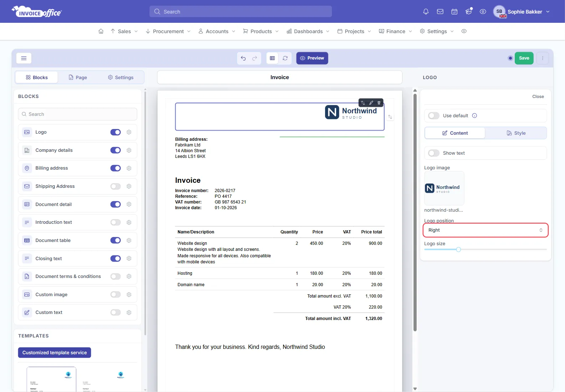Go to the home icon

coord(101,31)
